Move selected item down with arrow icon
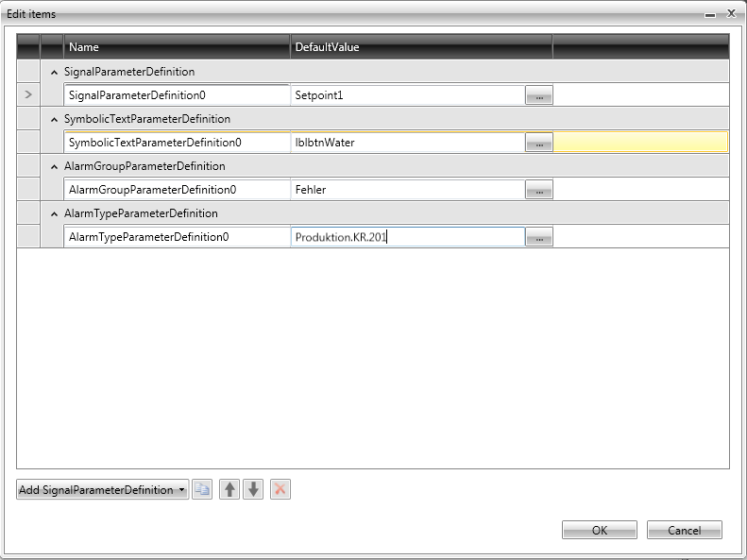Screen dimensions: 747x560 coord(253,489)
